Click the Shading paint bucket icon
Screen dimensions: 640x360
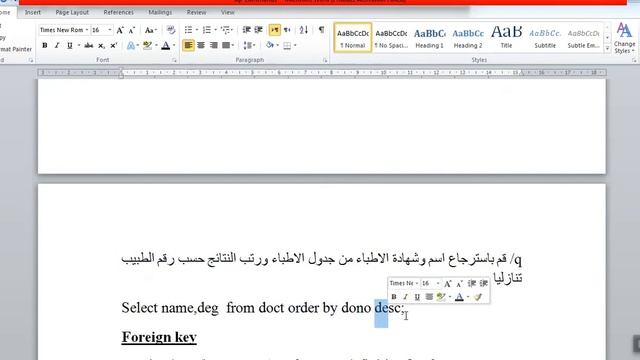click(269, 45)
